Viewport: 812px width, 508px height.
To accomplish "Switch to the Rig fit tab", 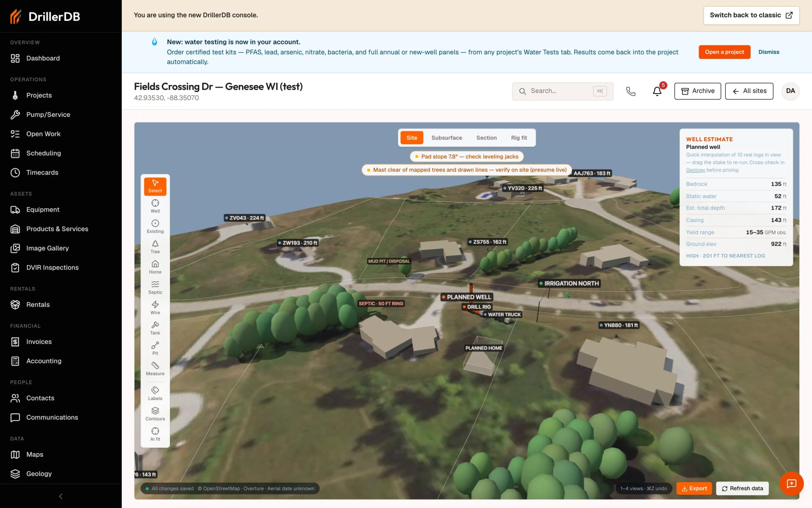I will pos(519,138).
